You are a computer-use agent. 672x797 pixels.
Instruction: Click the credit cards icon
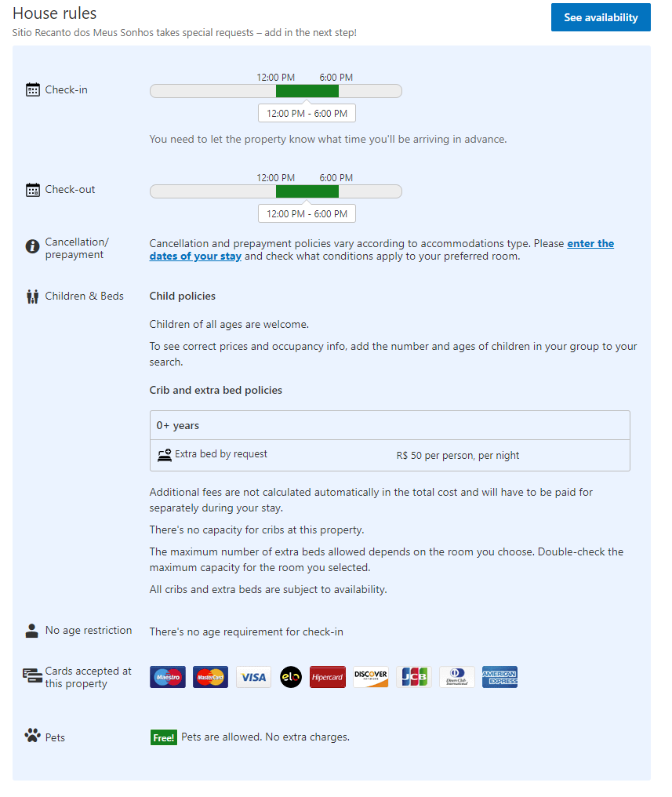click(33, 675)
